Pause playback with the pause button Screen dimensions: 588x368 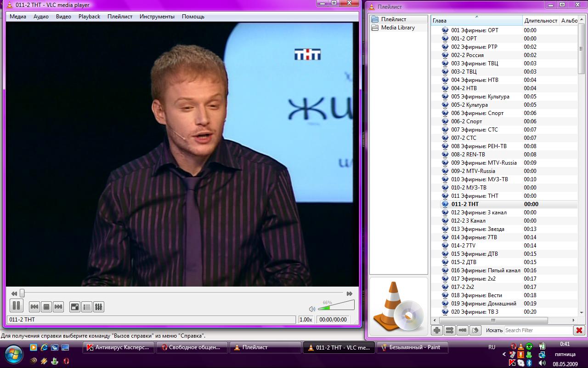16,305
